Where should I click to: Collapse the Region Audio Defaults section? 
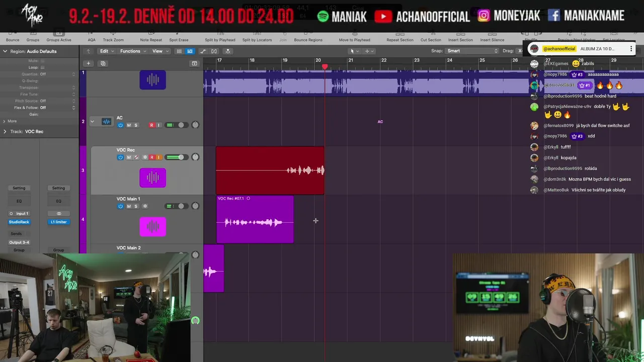point(5,51)
